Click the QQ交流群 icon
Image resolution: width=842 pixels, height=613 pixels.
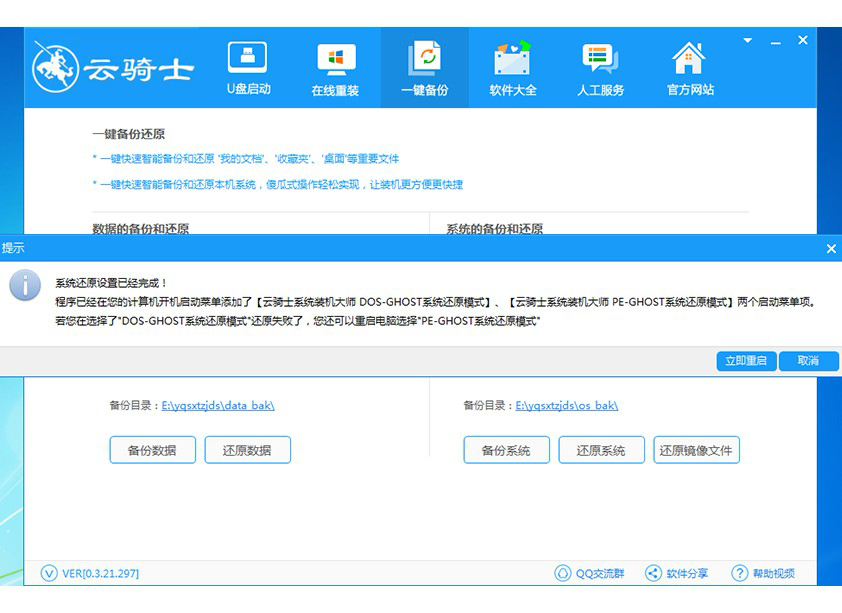click(563, 573)
